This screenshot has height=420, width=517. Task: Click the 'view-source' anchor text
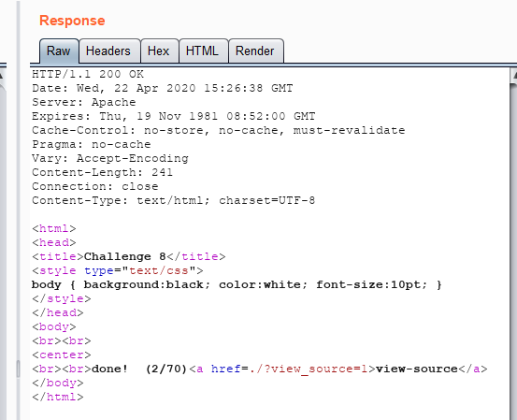tap(417, 369)
